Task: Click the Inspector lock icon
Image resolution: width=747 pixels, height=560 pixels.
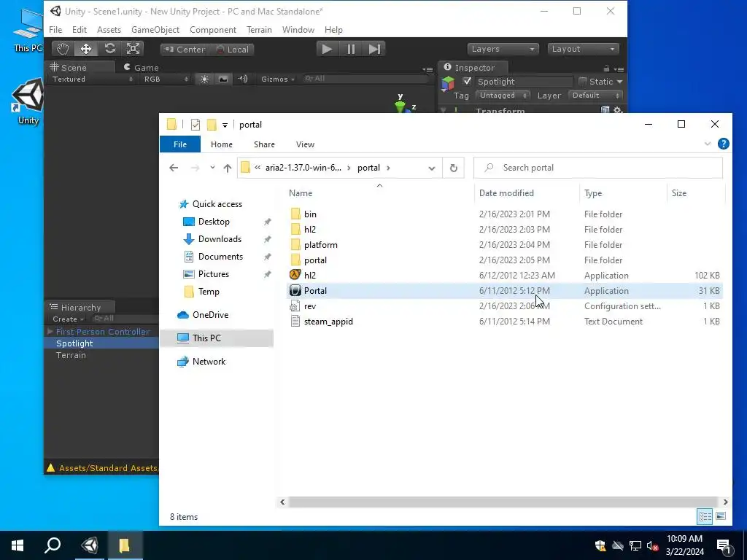Action: pyautogui.click(x=606, y=69)
